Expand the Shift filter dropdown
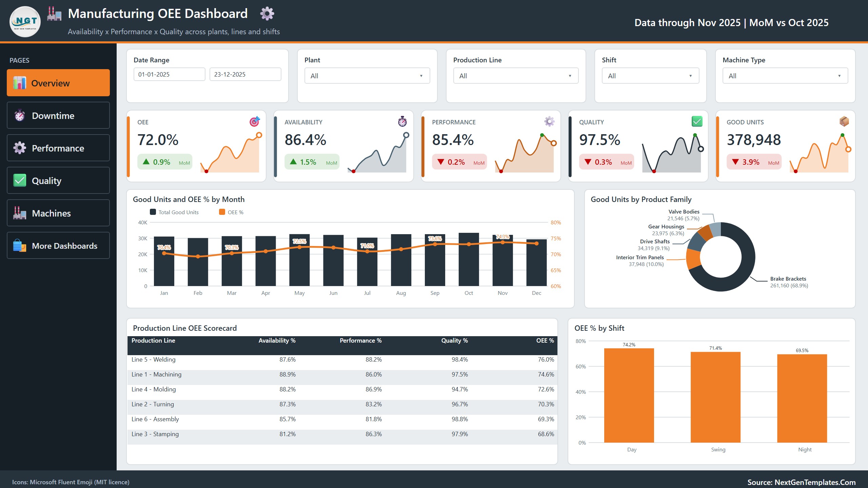 (650, 76)
